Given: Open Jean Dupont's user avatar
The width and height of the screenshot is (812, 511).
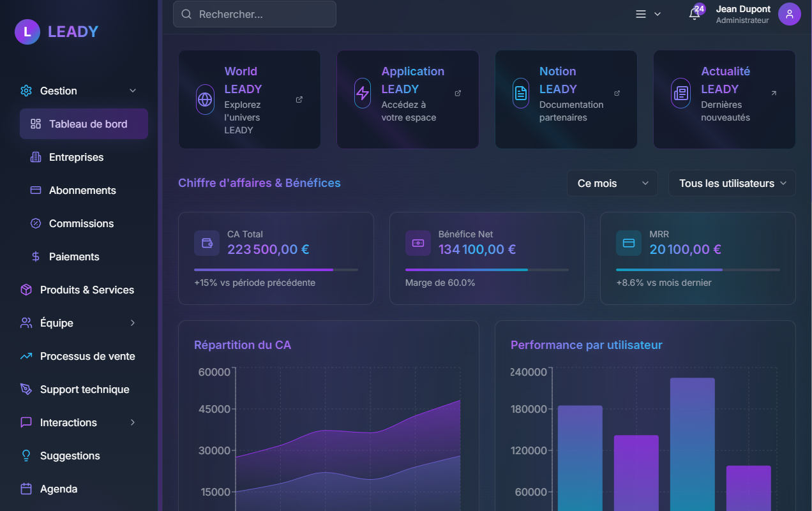Looking at the screenshot, I should pos(789,14).
